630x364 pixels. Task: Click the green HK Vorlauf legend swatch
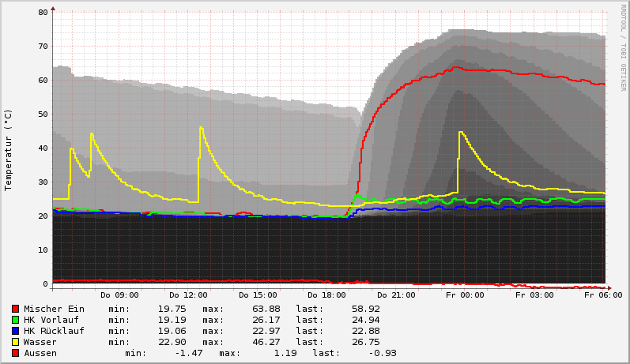pos(15,320)
